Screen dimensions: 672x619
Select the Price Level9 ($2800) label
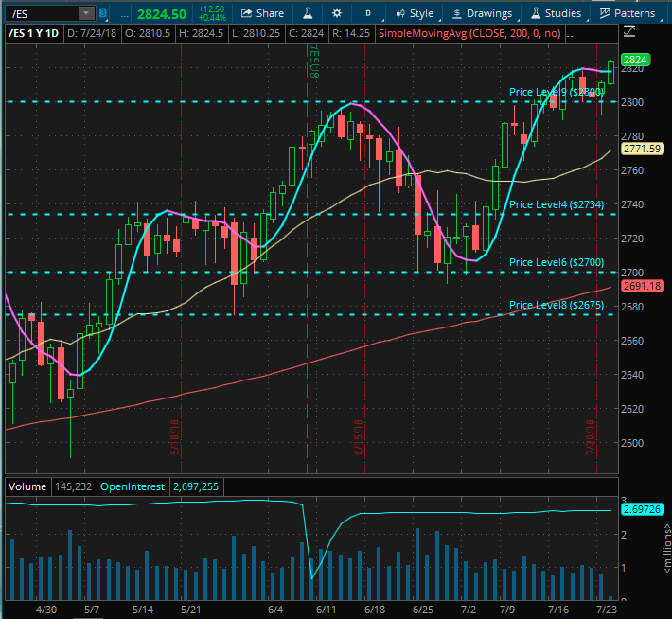557,92
